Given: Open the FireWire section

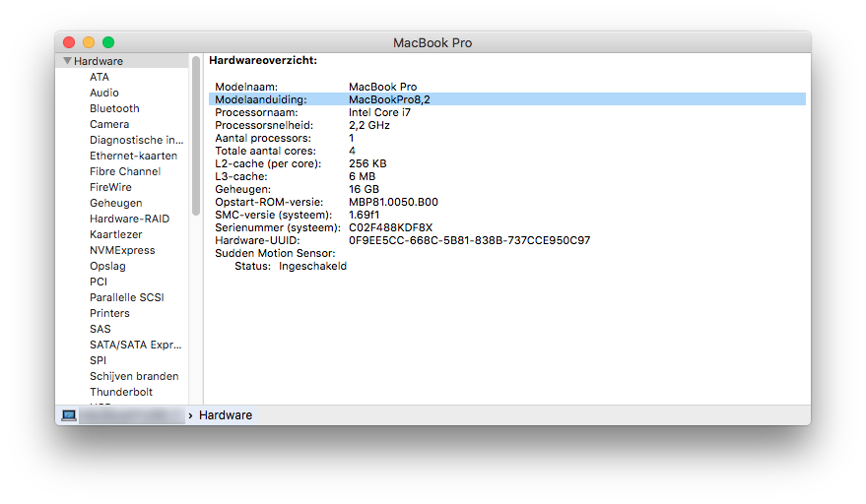Looking at the screenshot, I should click(x=110, y=187).
